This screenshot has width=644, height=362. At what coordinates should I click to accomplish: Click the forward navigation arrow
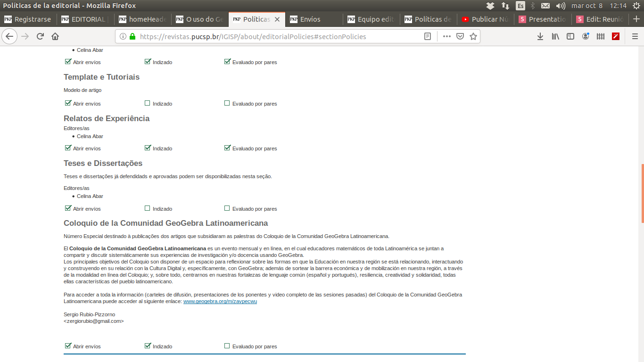(25, 36)
